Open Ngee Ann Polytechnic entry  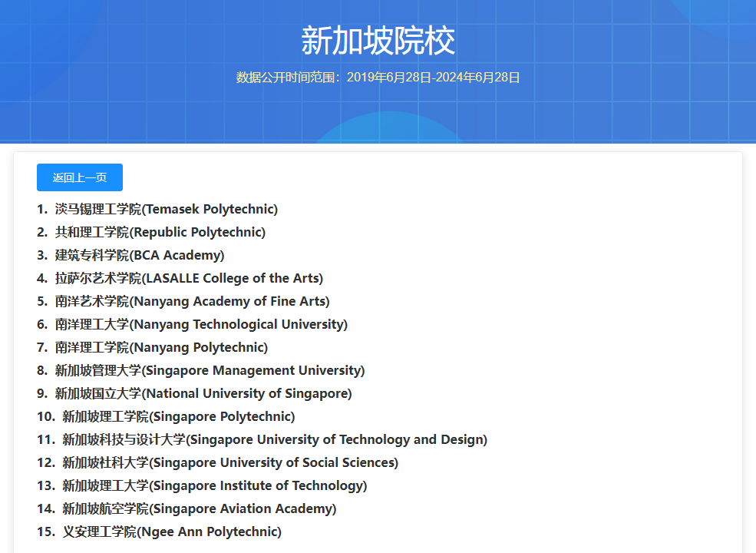click(172, 531)
